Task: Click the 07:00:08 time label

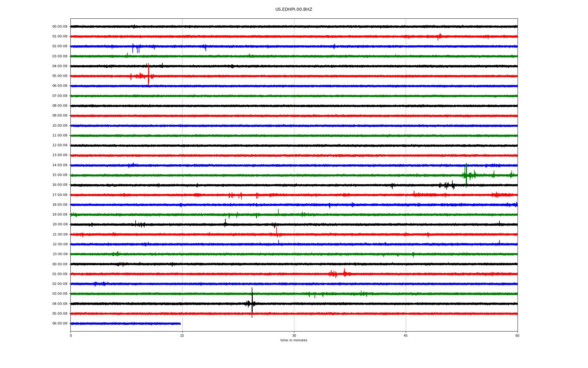Action: click(x=60, y=96)
